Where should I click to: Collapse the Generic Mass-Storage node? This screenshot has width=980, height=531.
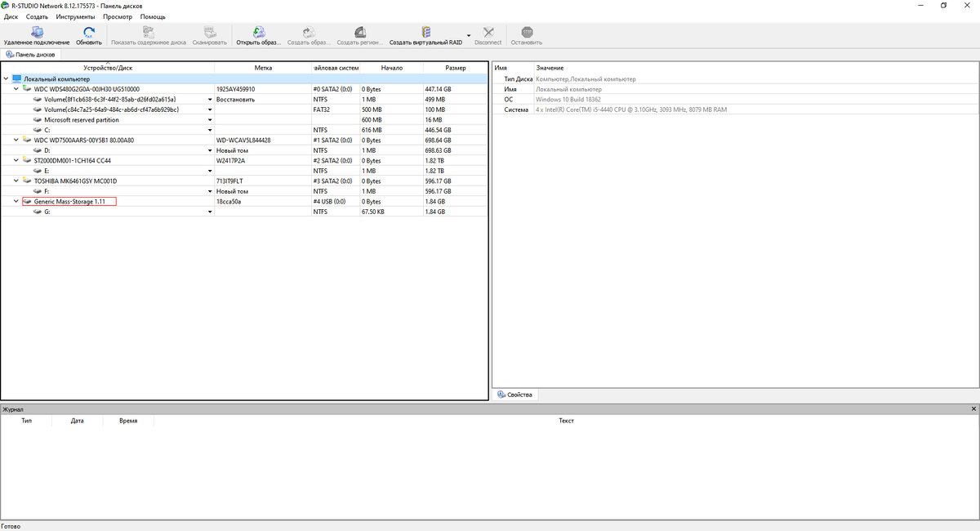[16, 201]
